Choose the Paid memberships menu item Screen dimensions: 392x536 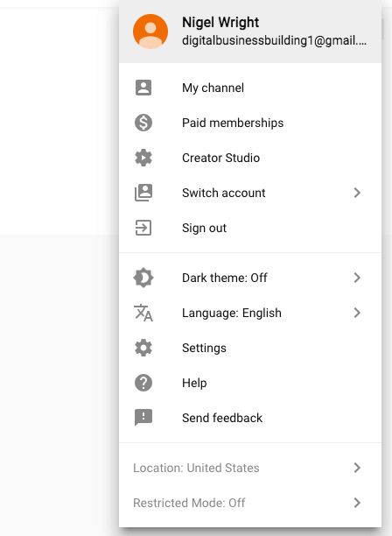click(250, 123)
